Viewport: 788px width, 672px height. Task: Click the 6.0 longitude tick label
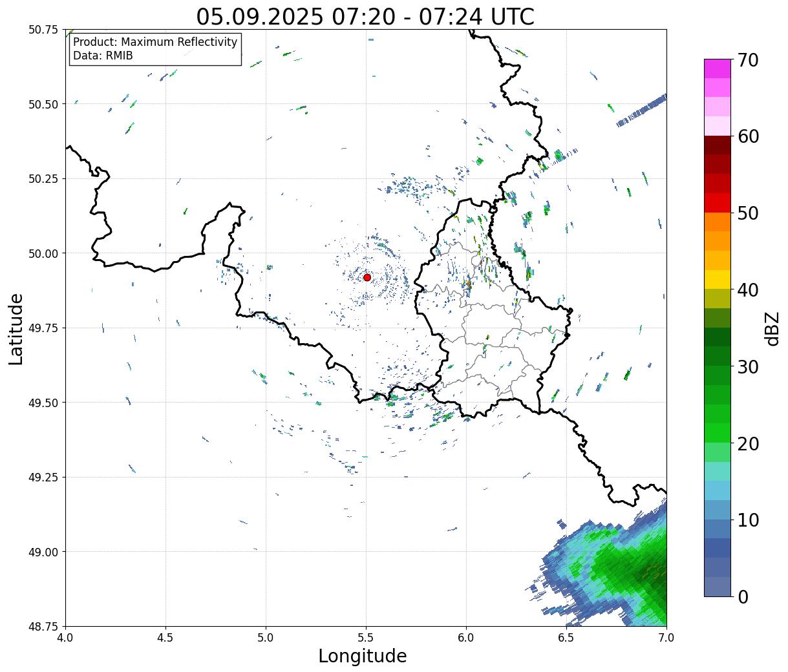(x=466, y=637)
